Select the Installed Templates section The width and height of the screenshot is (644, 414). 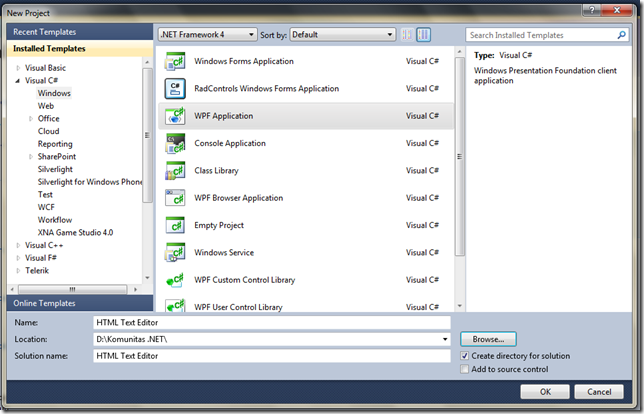pos(80,48)
